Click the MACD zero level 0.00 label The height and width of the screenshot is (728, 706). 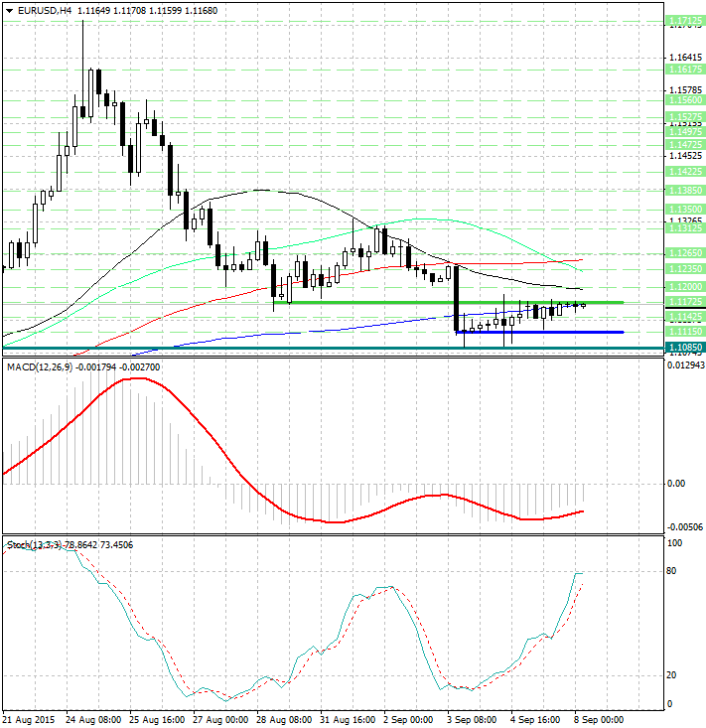click(676, 484)
